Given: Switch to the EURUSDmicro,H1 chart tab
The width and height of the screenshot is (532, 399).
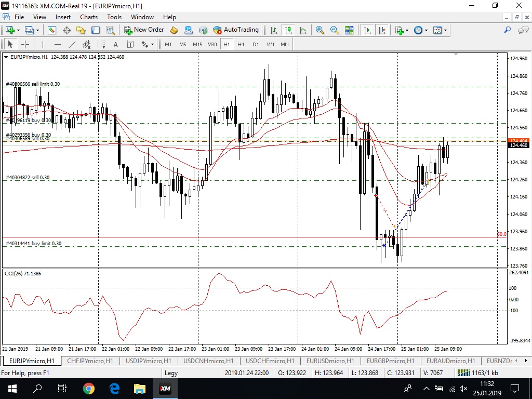Looking at the screenshot, I should (330, 361).
